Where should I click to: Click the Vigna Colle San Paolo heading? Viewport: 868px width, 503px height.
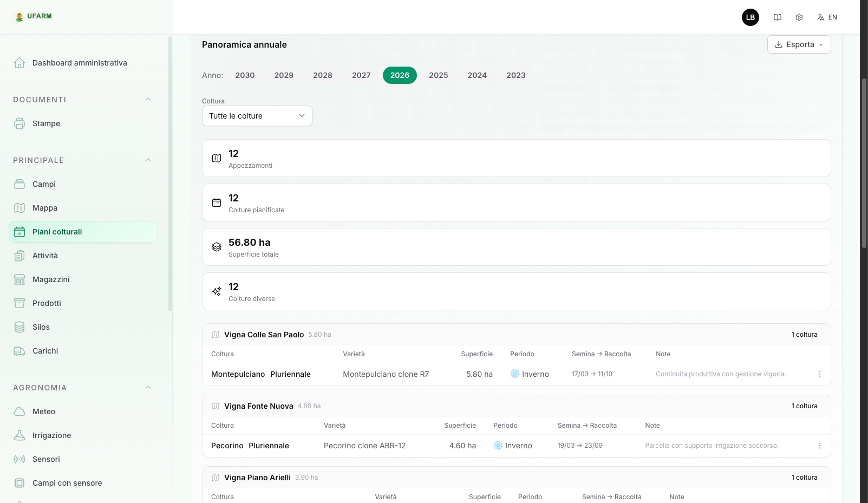[264, 335]
